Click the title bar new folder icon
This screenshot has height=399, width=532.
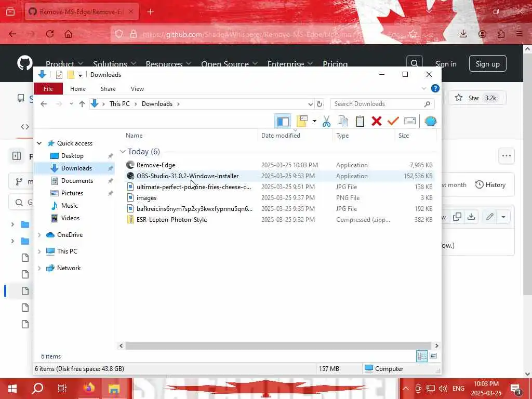click(71, 75)
